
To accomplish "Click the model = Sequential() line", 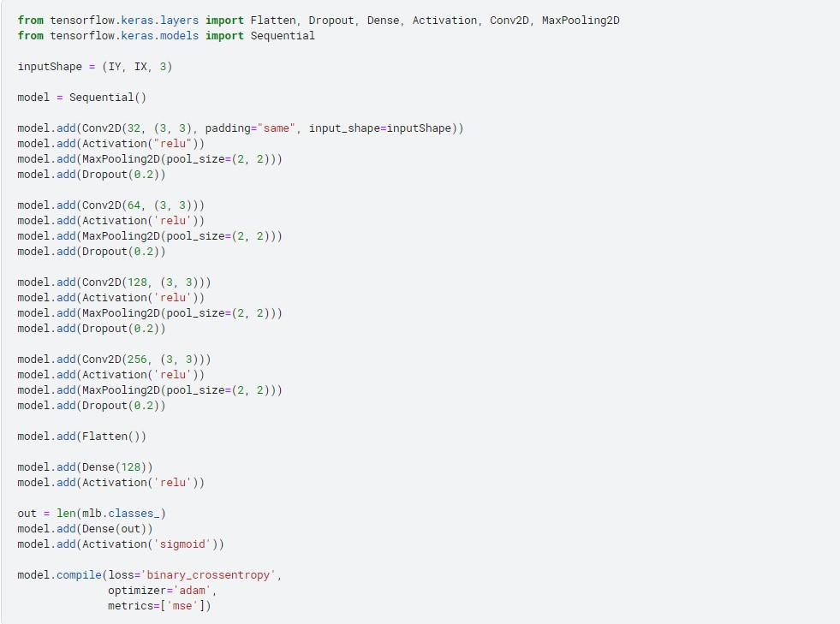I will pos(82,98).
